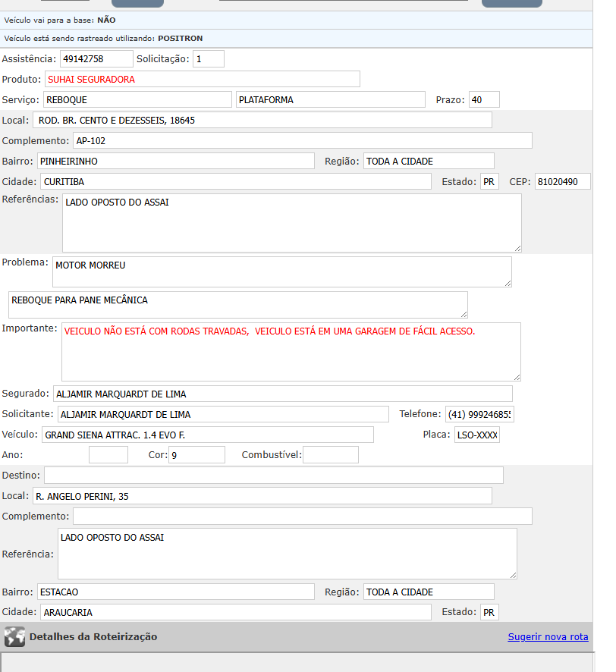Image resolution: width=616 pixels, height=672 pixels.
Task: Click the Cidade field CURITIBA
Action: coord(236,182)
